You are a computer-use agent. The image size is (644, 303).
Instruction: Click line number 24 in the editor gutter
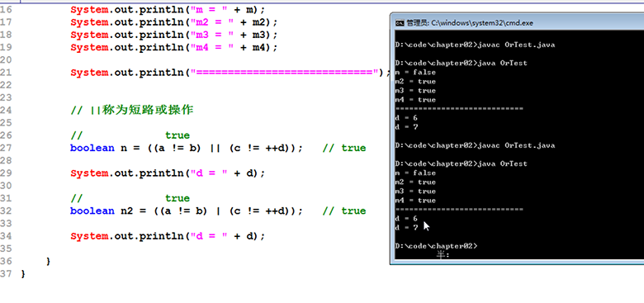pos(6,111)
